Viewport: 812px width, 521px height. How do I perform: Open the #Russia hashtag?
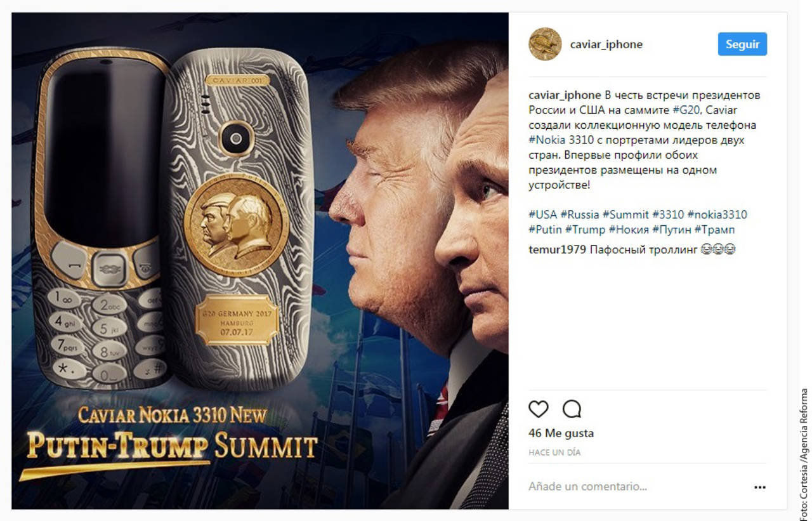point(580,214)
